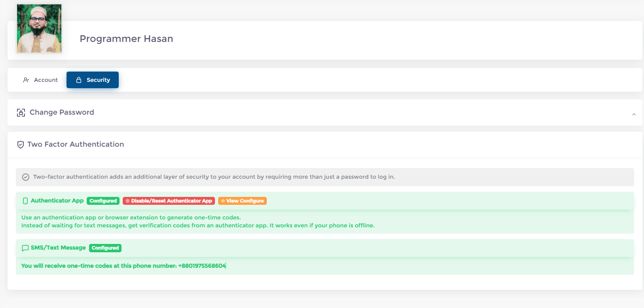Click the phone number +8801975568604

[202, 266]
